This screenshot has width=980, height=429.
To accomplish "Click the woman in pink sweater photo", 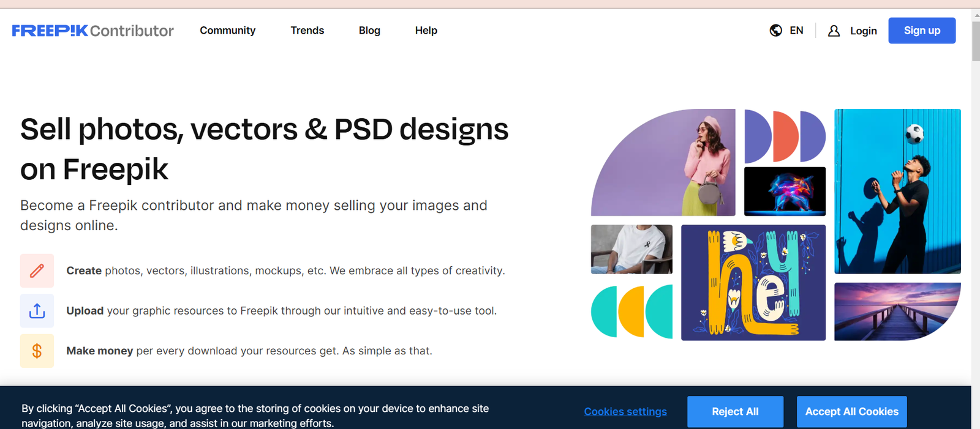I will point(663,163).
